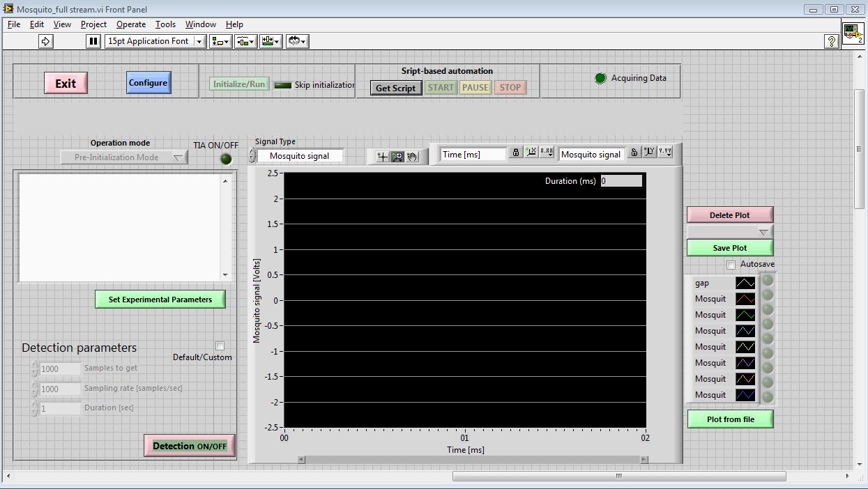Open the Resize Objects toolbar menu
The width and height of the screenshot is (868, 489).
pos(271,41)
